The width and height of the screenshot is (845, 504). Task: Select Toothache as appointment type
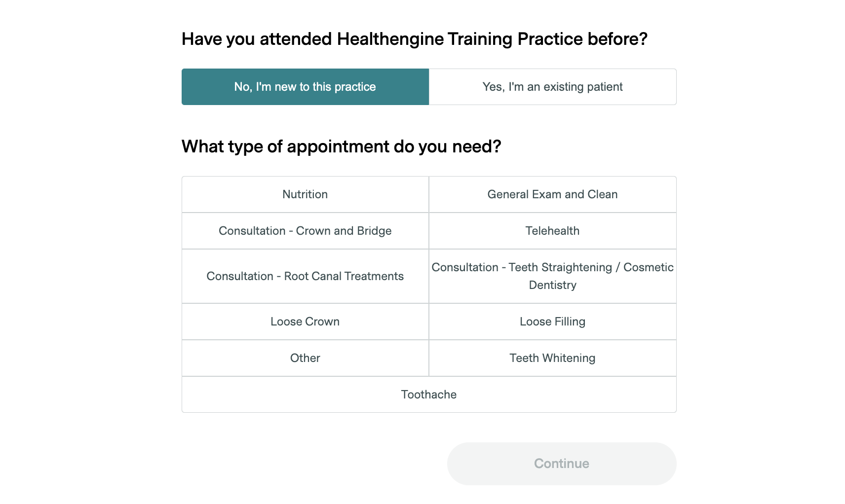[x=428, y=395]
